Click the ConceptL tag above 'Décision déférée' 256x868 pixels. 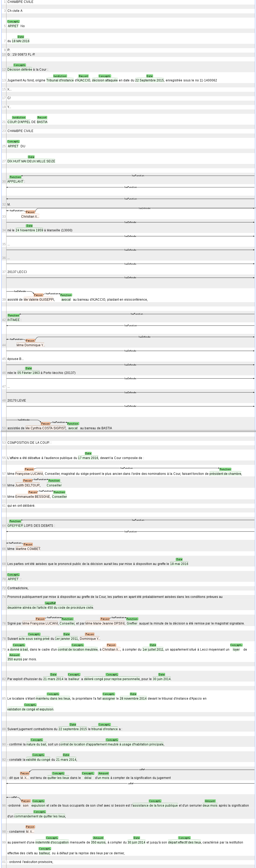coord(19,65)
